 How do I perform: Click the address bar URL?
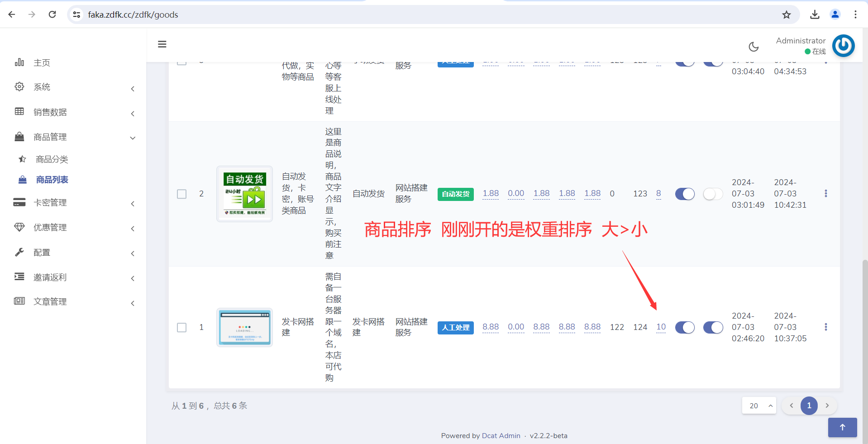coord(133,14)
